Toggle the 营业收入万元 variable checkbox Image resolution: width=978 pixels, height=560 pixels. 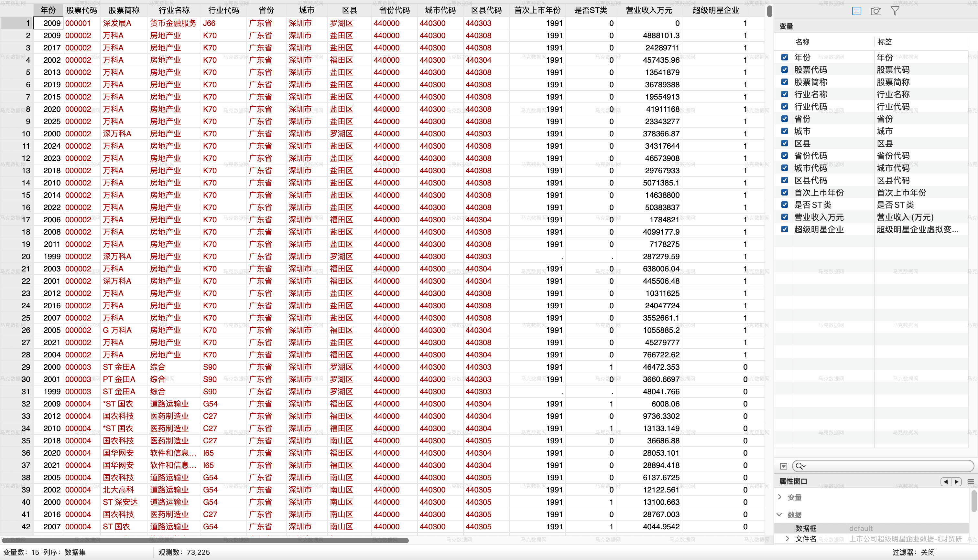[x=784, y=217]
